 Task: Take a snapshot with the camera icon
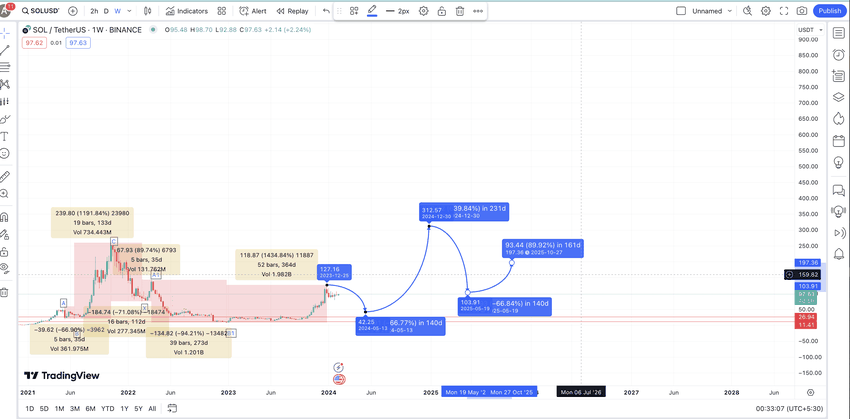coord(802,11)
